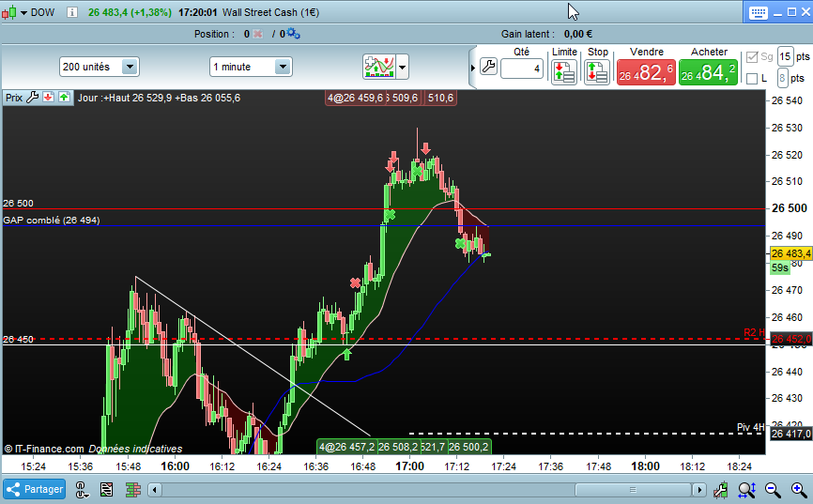Zoom out with the minus magnifier
The image size is (813, 504).
point(773,490)
